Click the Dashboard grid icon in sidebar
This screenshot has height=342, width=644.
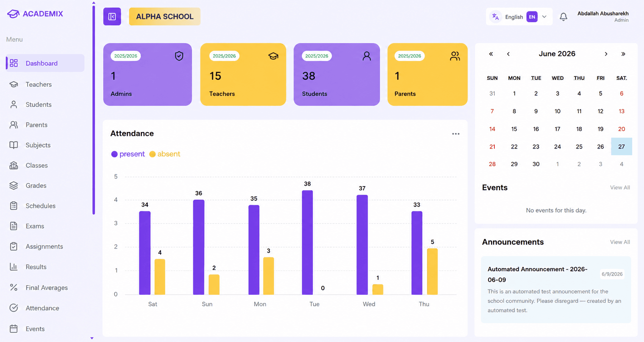tap(14, 63)
